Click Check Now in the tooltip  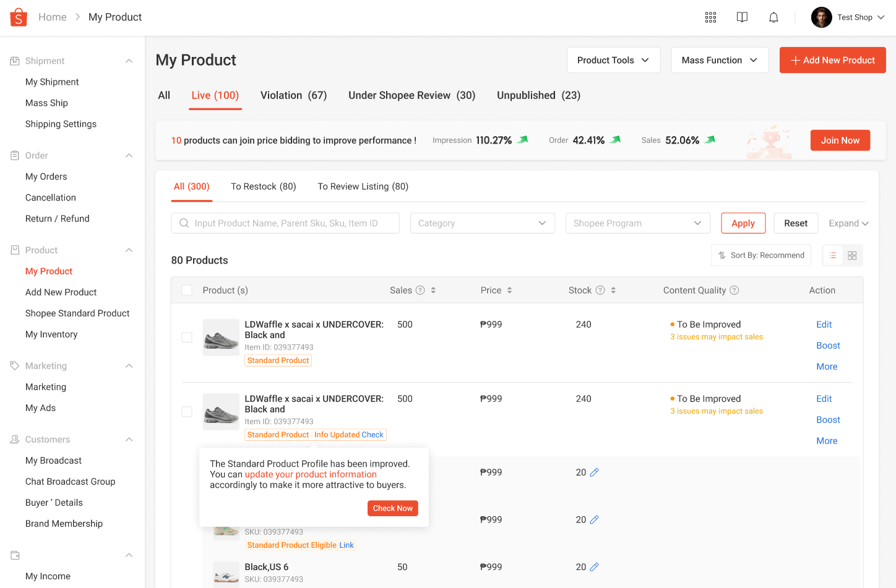(393, 508)
